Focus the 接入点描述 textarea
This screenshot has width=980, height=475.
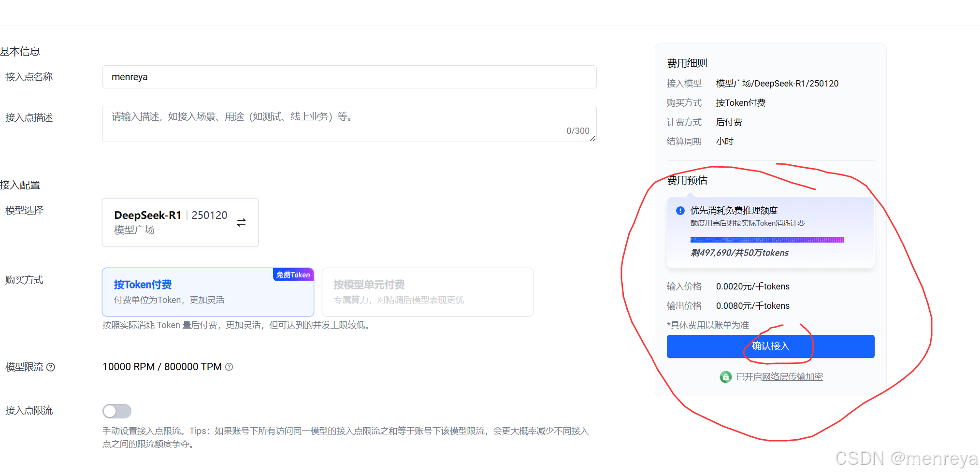coord(349,124)
